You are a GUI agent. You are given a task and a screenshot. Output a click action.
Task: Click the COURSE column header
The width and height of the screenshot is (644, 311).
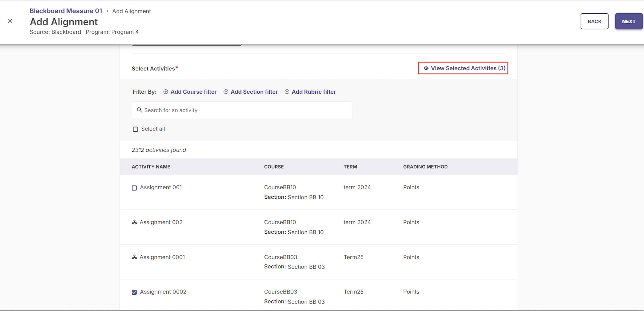click(x=274, y=167)
